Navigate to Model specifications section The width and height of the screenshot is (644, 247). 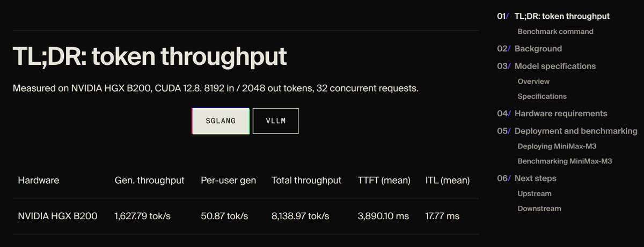[x=555, y=66]
